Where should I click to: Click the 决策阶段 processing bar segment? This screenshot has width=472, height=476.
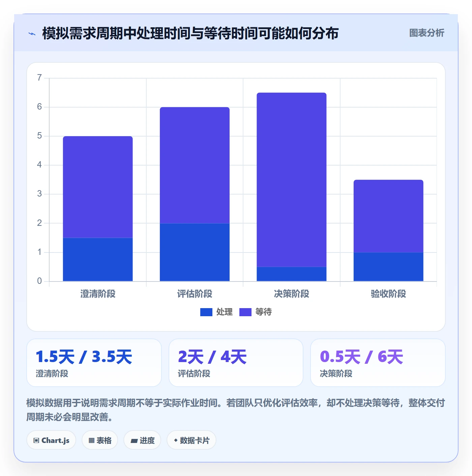pos(292,274)
